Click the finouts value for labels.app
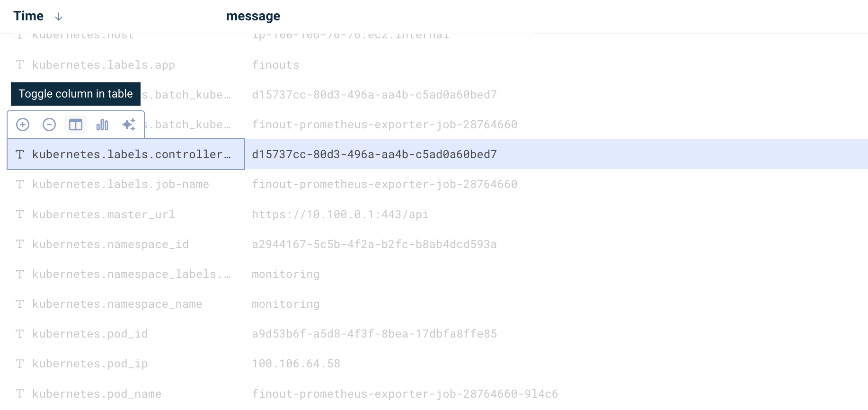868x410 pixels. tap(275, 65)
